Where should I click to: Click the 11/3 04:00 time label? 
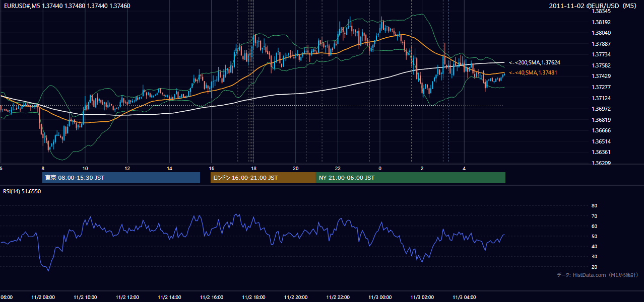pyautogui.click(x=464, y=297)
